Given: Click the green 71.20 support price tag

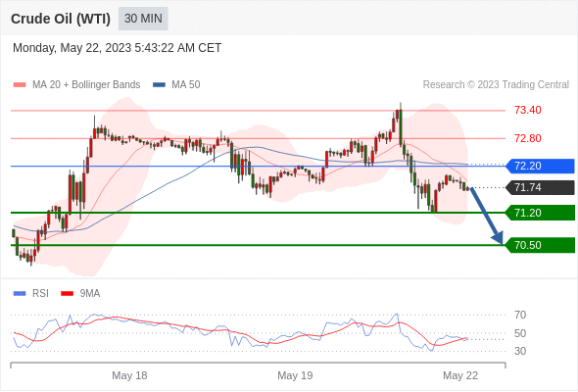Looking at the screenshot, I should coord(540,213).
